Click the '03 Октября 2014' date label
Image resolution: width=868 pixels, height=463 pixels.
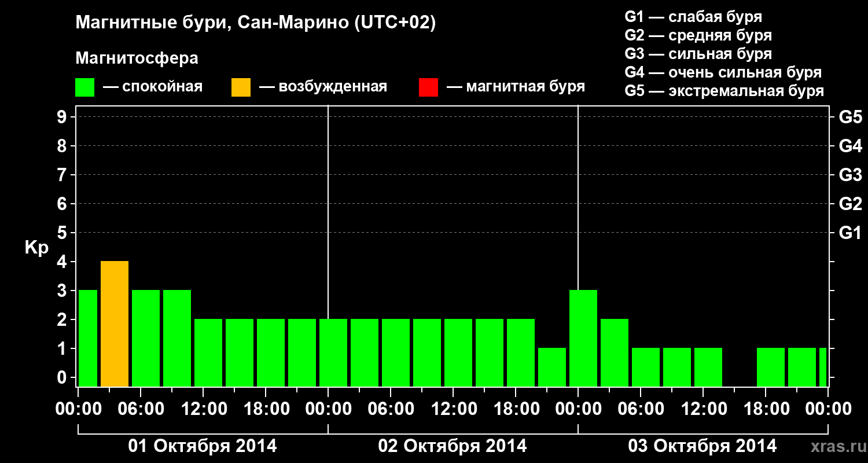(x=703, y=446)
